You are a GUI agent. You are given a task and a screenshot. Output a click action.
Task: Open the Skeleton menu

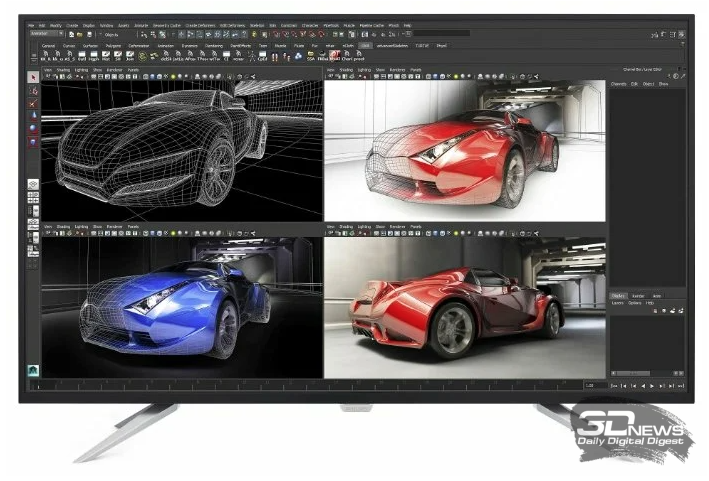click(x=257, y=26)
